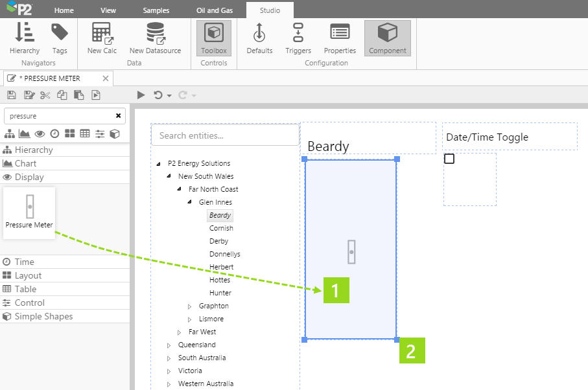This screenshot has width=588, height=390.
Task: Open the Triggers configuration
Action: pyautogui.click(x=298, y=38)
